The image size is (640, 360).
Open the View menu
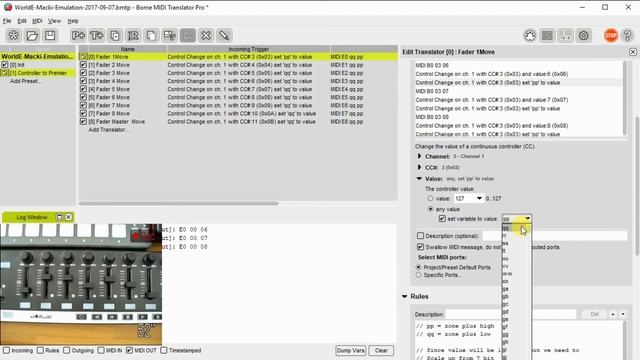(54, 21)
